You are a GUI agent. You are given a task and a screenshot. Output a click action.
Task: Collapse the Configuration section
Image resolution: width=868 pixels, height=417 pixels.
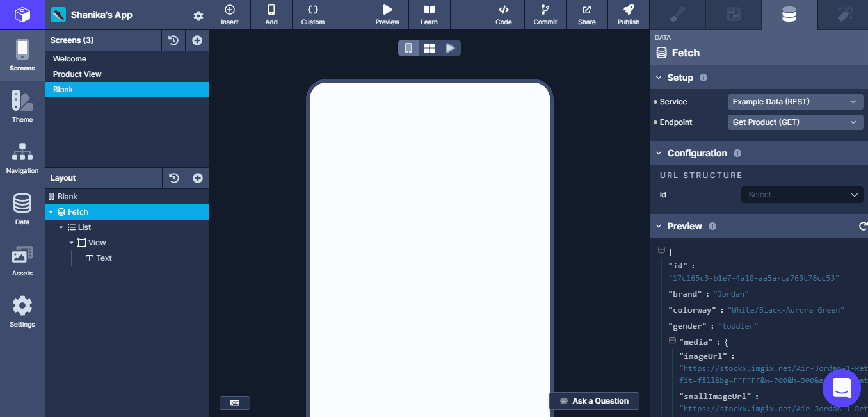pyautogui.click(x=659, y=153)
